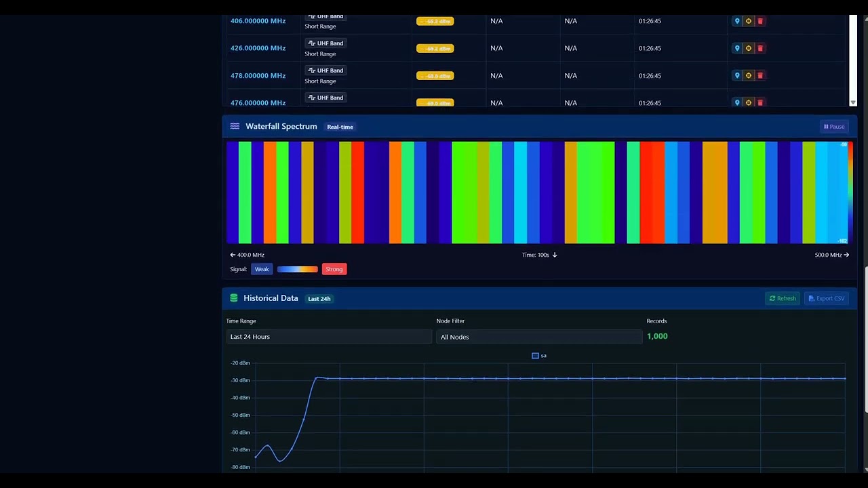Click the locate pin icon for 426.000000 MHz
Viewport: 868px width, 488px height.
(x=737, y=48)
